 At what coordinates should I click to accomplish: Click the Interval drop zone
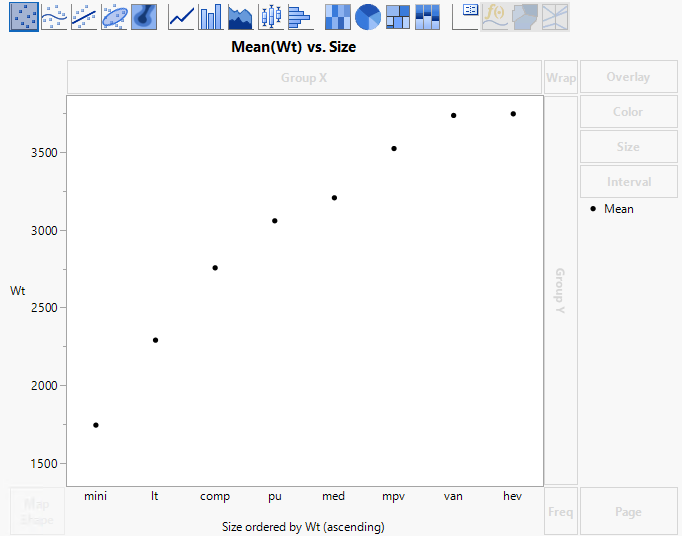tap(629, 181)
